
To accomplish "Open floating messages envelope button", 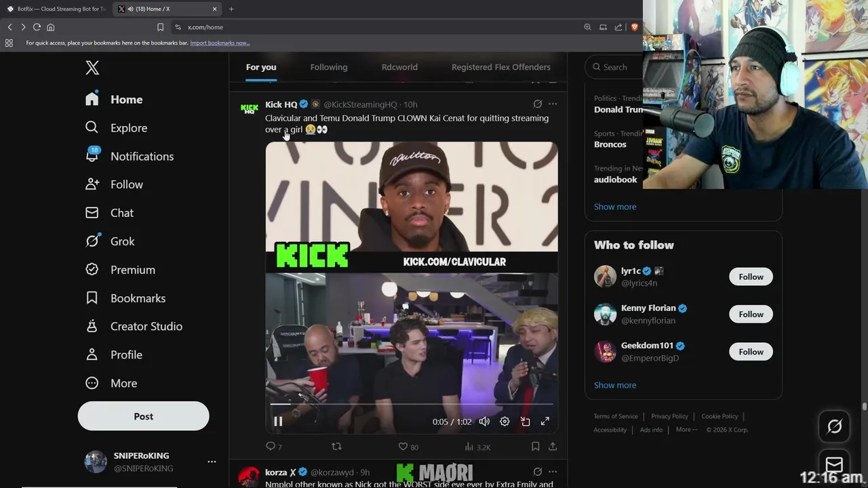I will click(x=834, y=465).
